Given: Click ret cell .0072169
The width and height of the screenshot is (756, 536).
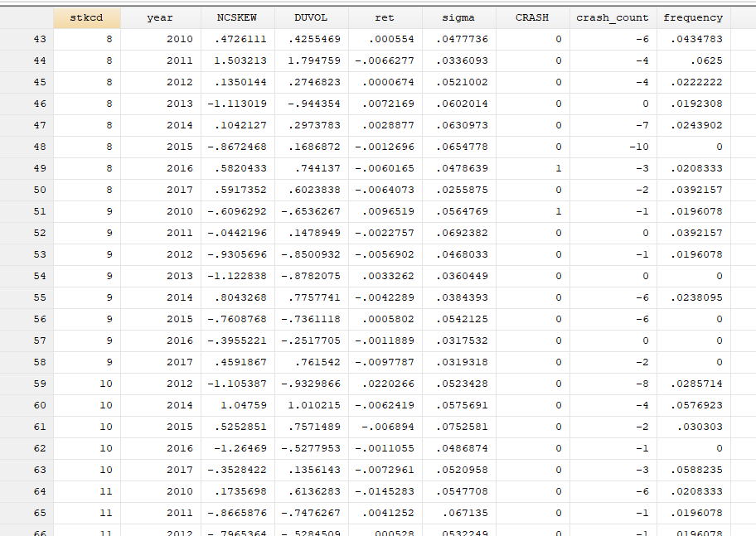Looking at the screenshot, I should [x=385, y=104].
